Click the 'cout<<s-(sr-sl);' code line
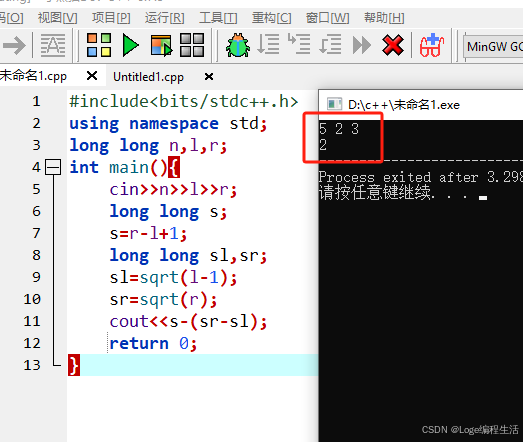 (188, 322)
